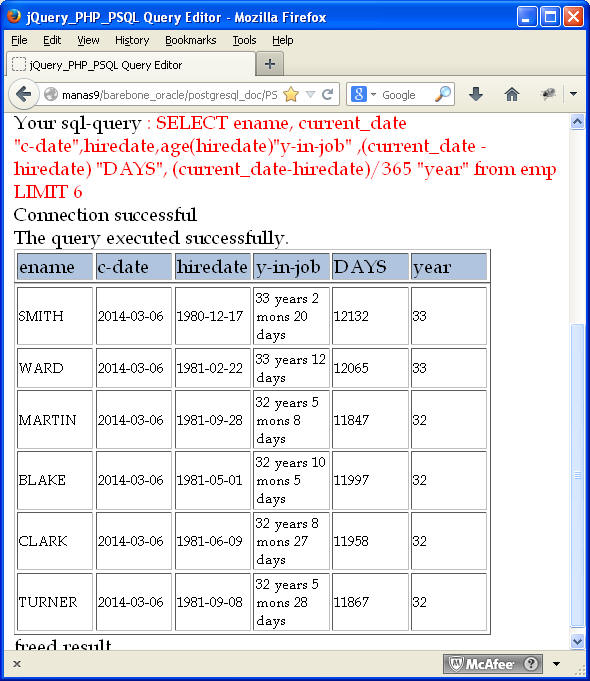This screenshot has height=681, width=590.
Task: Go to the Home page icon
Action: click(512, 94)
